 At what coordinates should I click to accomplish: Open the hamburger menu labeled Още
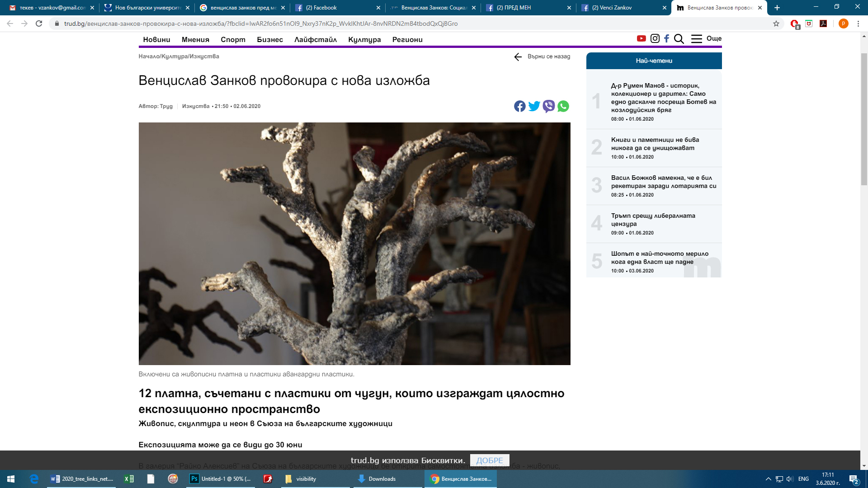pos(706,39)
